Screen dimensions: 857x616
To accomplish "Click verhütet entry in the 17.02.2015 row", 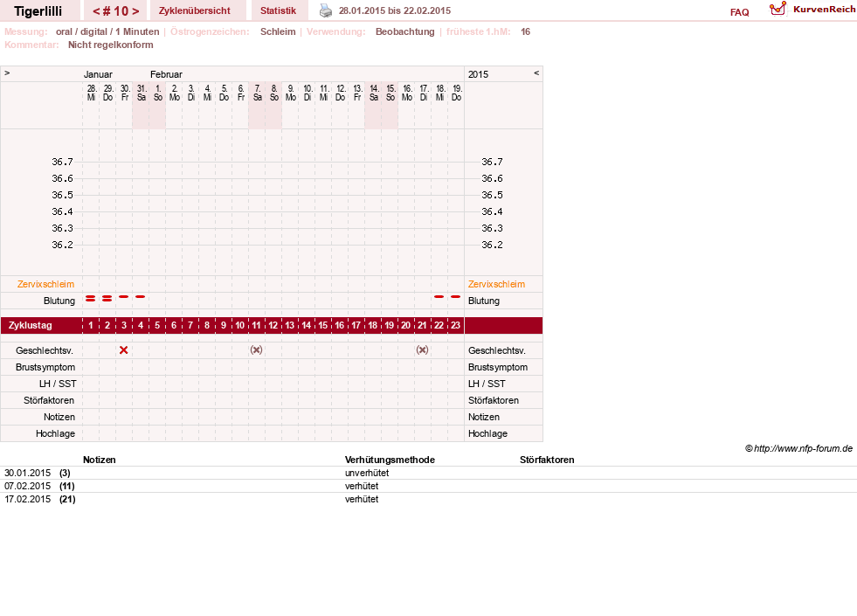I will (362, 499).
